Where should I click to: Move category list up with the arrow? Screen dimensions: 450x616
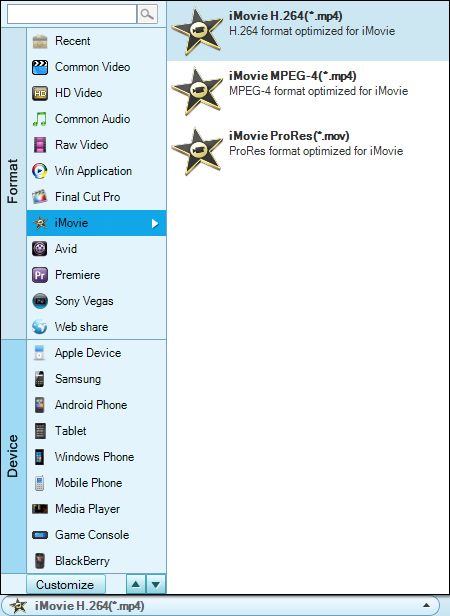tap(136, 584)
